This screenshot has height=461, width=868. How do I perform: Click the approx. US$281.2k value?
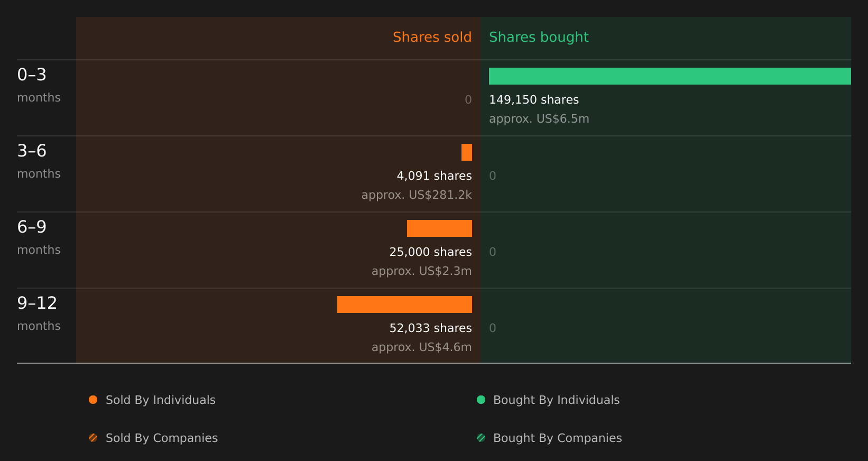point(417,195)
